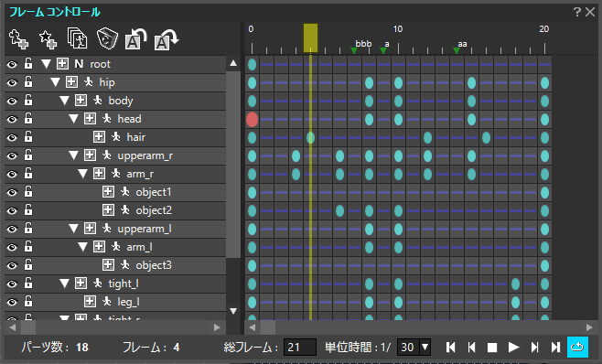Toggle lock icon on object1 row

point(28,191)
